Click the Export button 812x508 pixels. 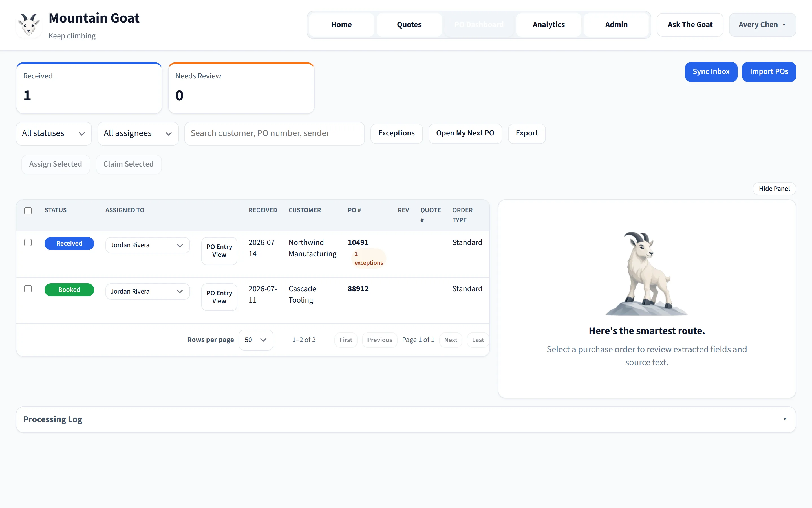526,133
